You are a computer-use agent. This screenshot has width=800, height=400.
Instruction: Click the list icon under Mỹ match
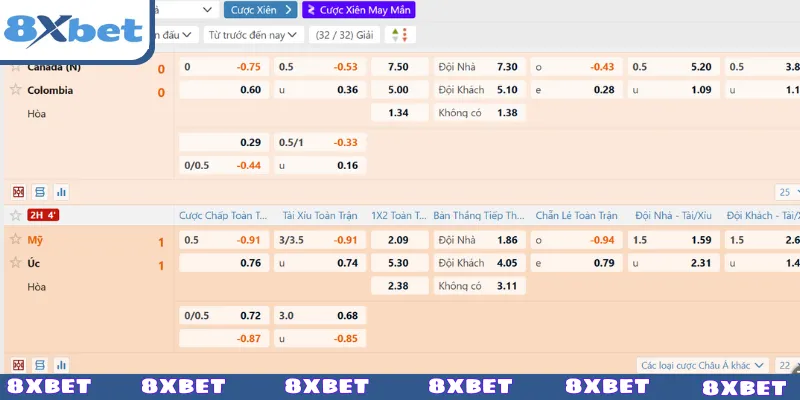tap(40, 365)
